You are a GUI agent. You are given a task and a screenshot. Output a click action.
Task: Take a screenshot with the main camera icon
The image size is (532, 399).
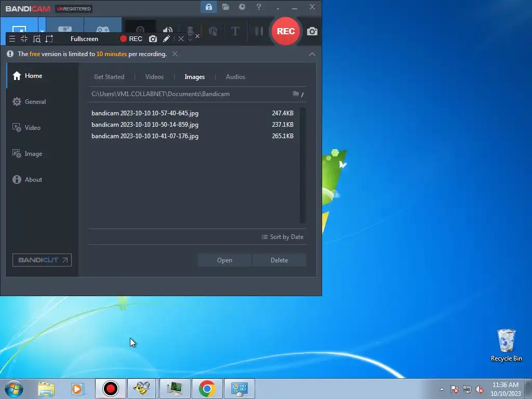point(312,32)
